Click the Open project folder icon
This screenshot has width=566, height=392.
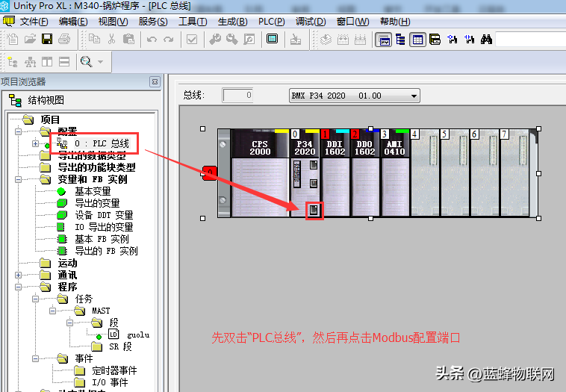[x=29, y=39]
